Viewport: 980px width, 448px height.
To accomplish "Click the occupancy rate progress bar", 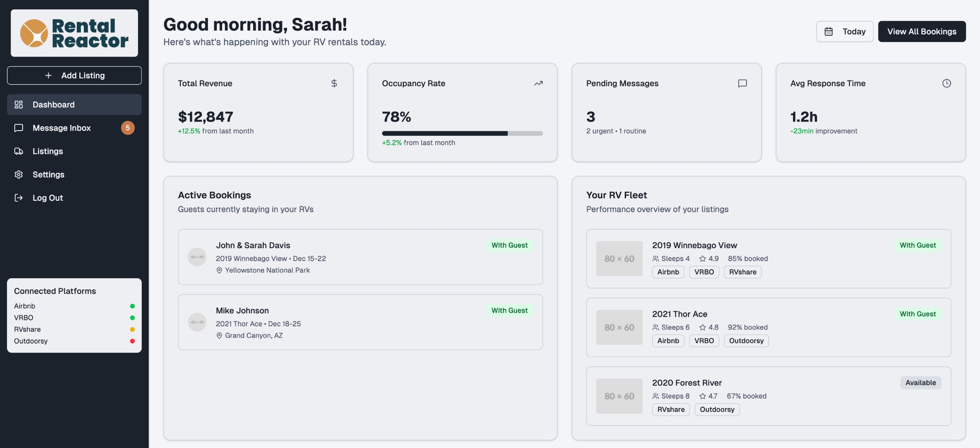I will (x=462, y=133).
